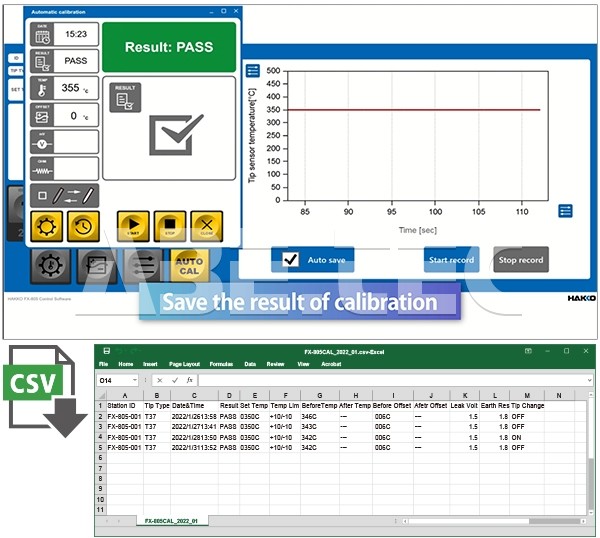
Task: Click the Excel vertical scrollbar
Action: point(591,452)
